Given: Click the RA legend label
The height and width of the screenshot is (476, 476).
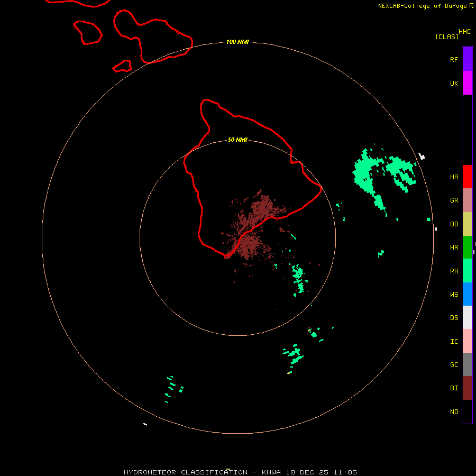Looking at the screenshot, I should tap(454, 271).
